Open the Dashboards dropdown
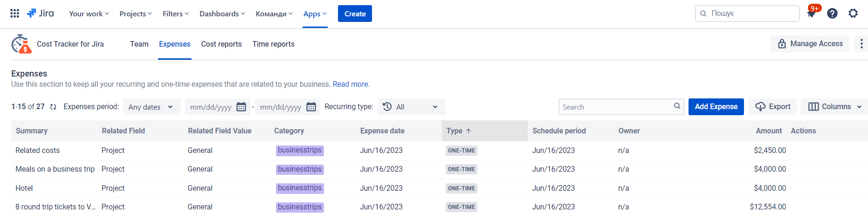The width and height of the screenshot is (868, 215). 222,14
